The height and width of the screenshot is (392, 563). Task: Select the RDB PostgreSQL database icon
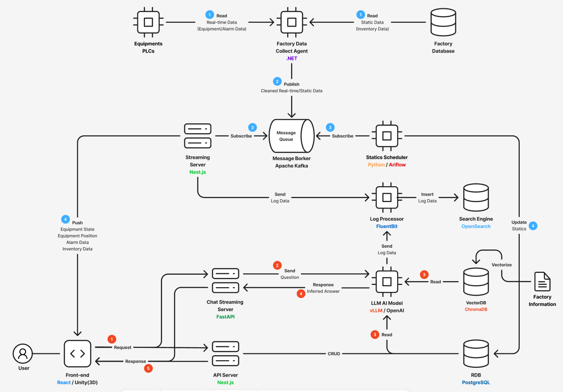pyautogui.click(x=476, y=354)
